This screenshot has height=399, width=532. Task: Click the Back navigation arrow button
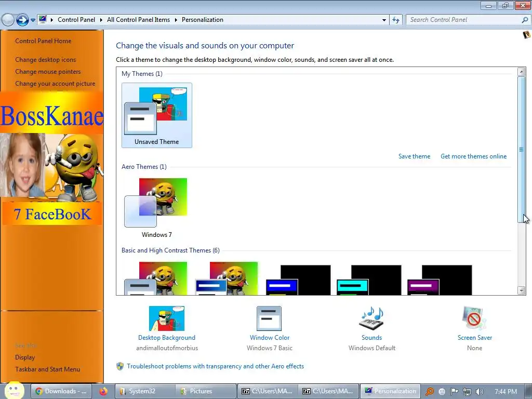7,20
